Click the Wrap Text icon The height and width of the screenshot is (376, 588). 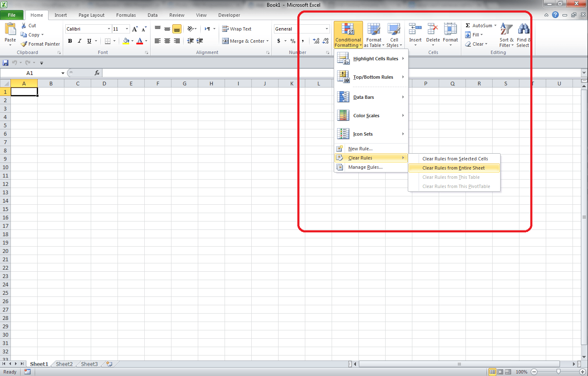point(226,28)
